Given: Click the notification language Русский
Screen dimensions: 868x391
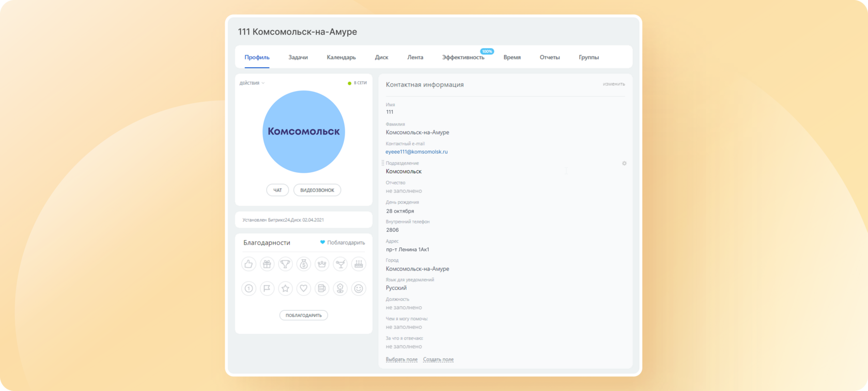Looking at the screenshot, I should [x=396, y=288].
